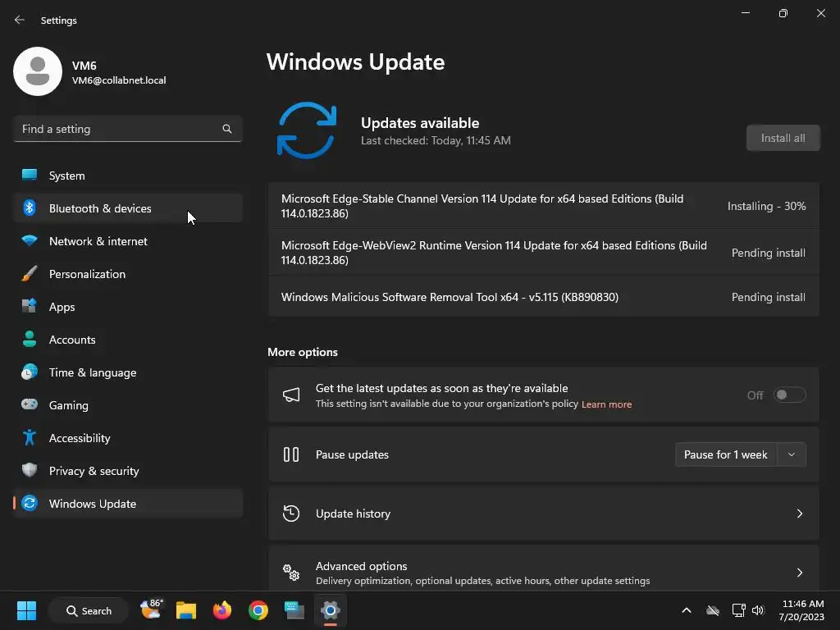The image size is (840, 630).
Task: Select Network & internet in sidebar
Action: pyautogui.click(x=128, y=240)
